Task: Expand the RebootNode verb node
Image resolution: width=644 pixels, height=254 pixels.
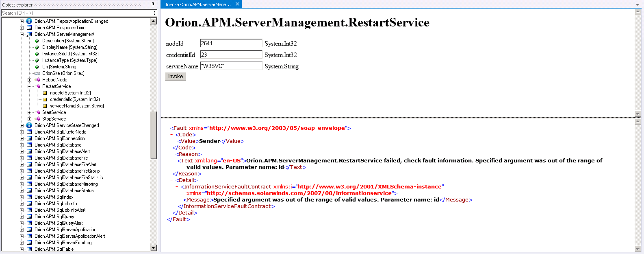Action: click(x=30, y=80)
